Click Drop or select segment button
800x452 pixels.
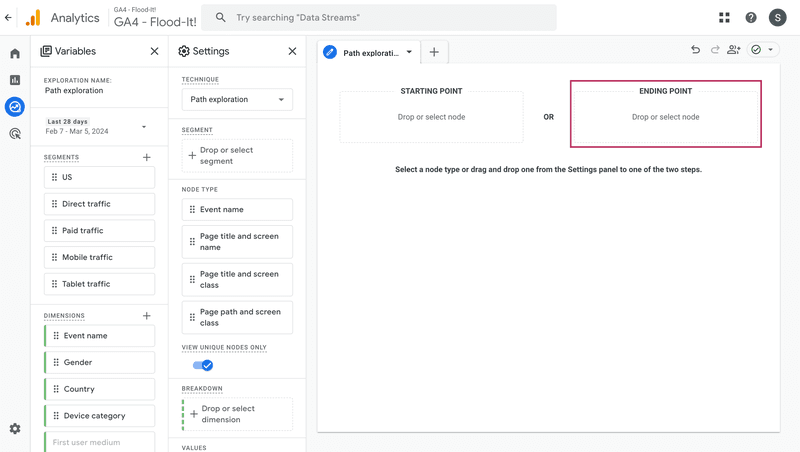click(x=237, y=156)
